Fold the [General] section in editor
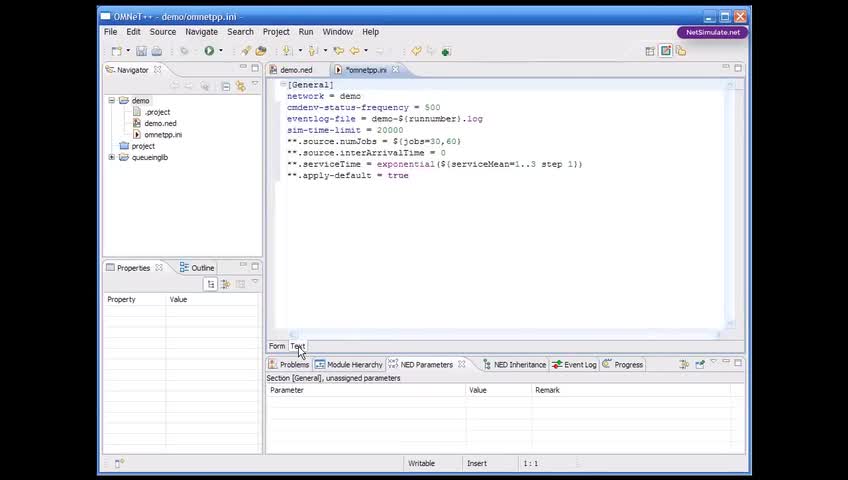The image size is (848, 480). point(283,85)
